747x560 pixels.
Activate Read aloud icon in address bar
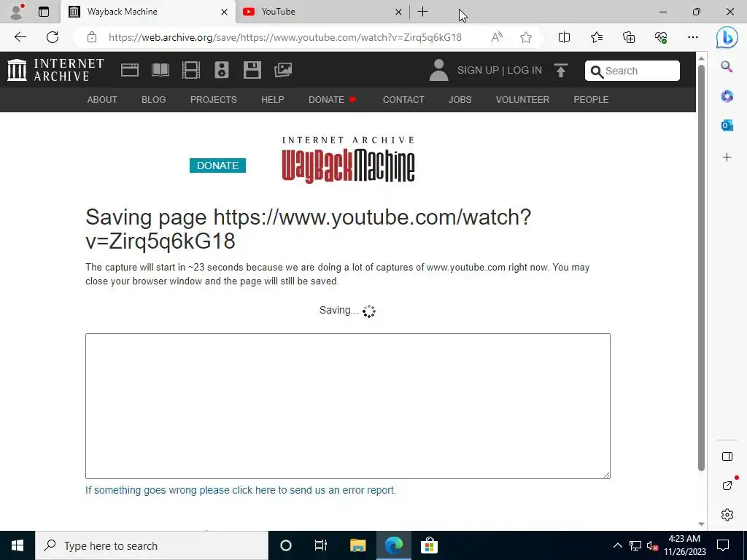point(496,37)
